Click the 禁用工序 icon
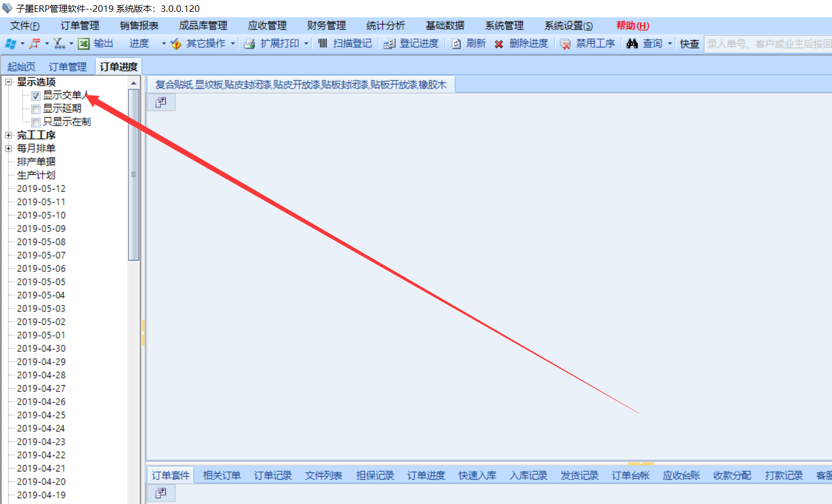Screen dimensions: 832x504 click(x=565, y=44)
